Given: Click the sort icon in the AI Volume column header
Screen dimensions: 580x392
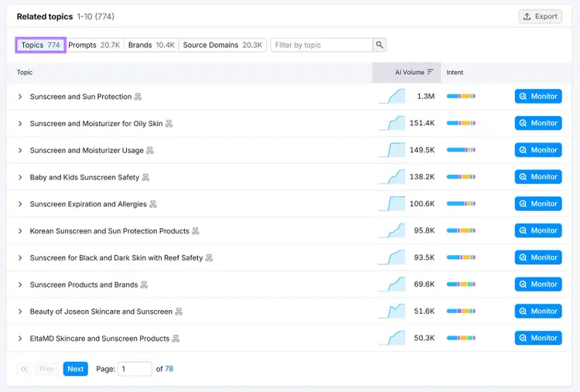Looking at the screenshot, I should pos(430,72).
